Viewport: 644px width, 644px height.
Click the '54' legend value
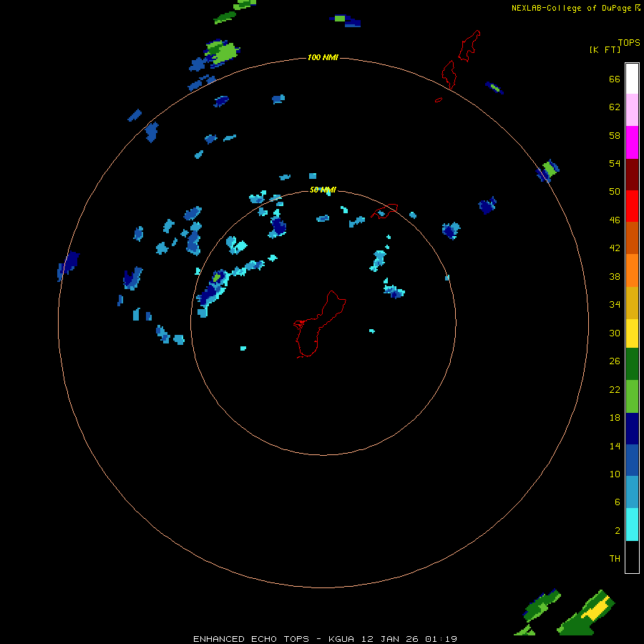click(615, 163)
